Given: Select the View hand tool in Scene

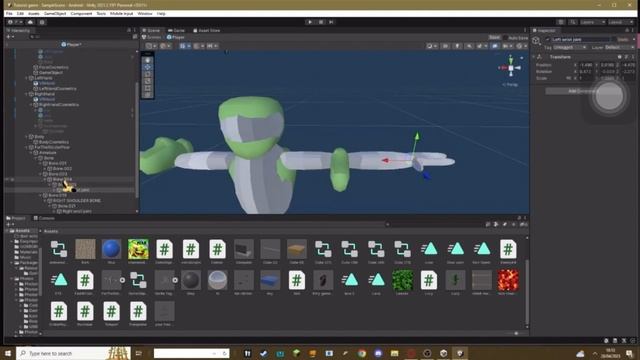Looking at the screenshot, I should (148, 60).
